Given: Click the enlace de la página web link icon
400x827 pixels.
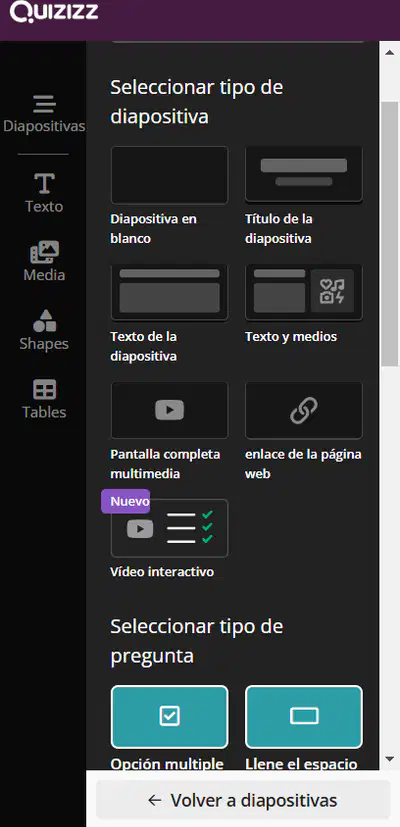Looking at the screenshot, I should (304, 410).
